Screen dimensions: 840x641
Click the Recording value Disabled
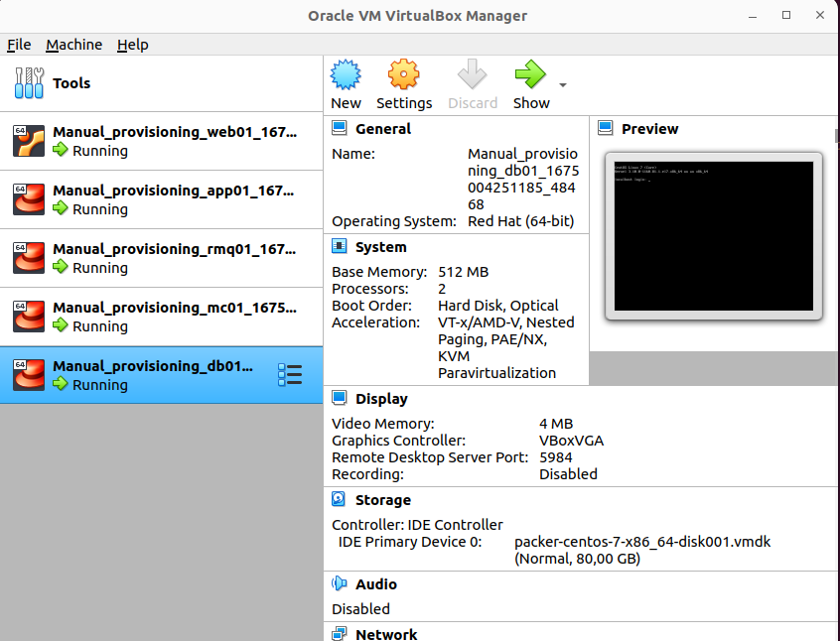(x=568, y=474)
